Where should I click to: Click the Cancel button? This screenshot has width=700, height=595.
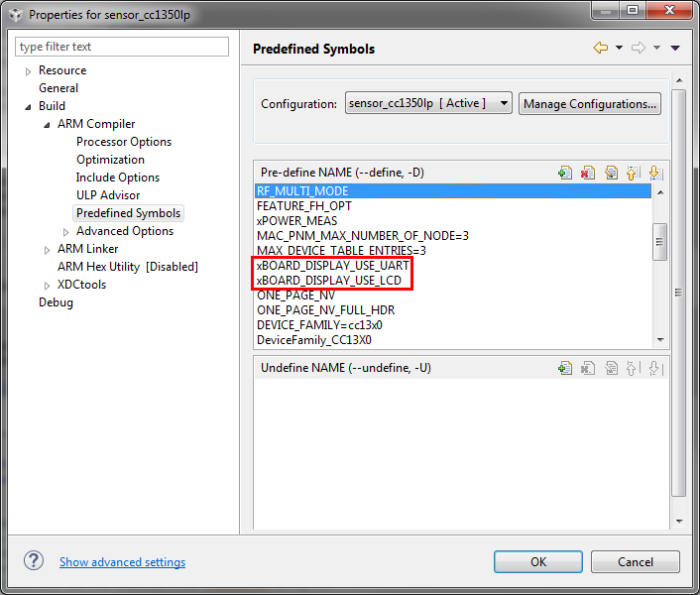636,561
